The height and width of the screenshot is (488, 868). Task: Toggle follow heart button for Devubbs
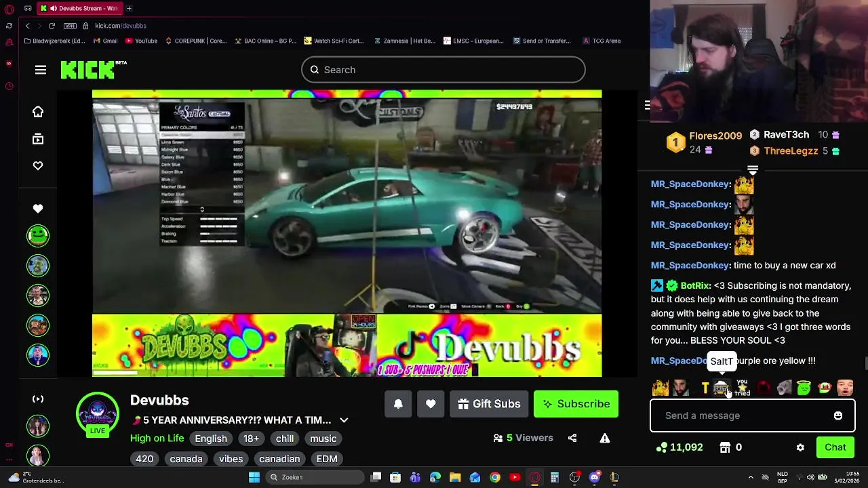431,404
